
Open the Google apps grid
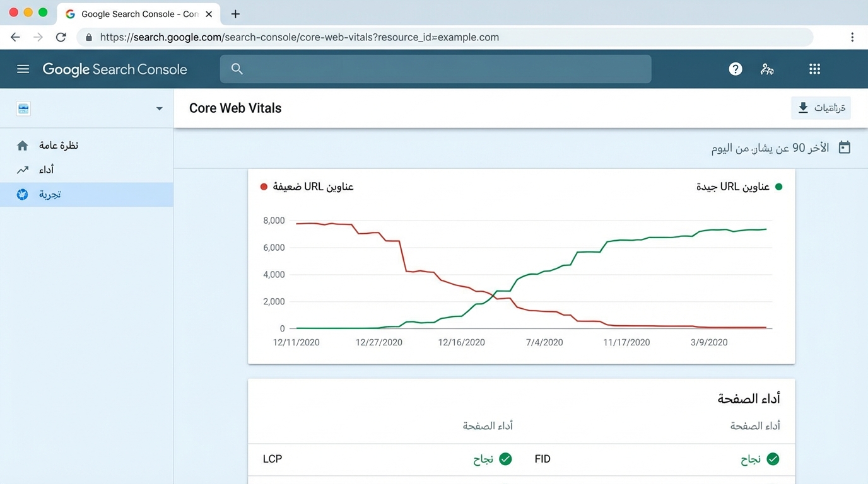click(x=814, y=69)
